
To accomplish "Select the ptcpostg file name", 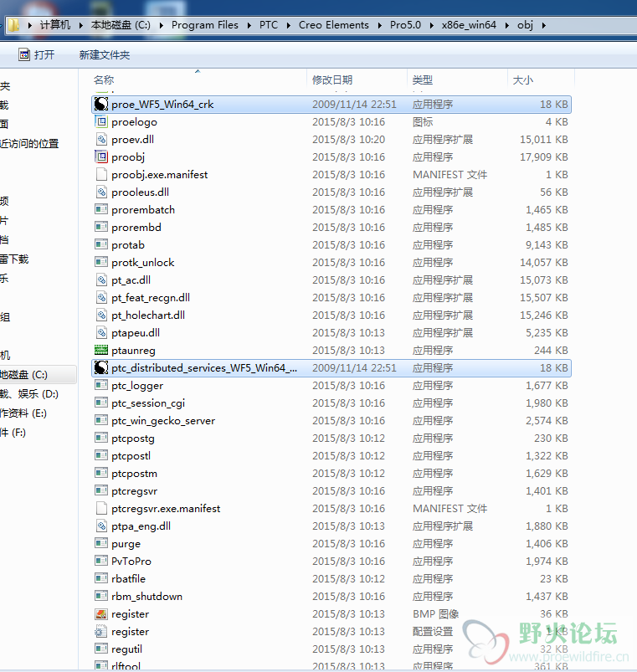I will click(133, 439).
